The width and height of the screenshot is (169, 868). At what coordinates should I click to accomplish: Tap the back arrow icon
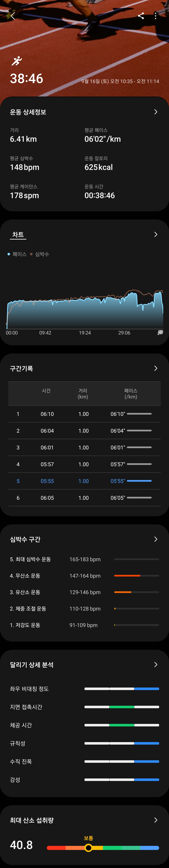(x=13, y=16)
